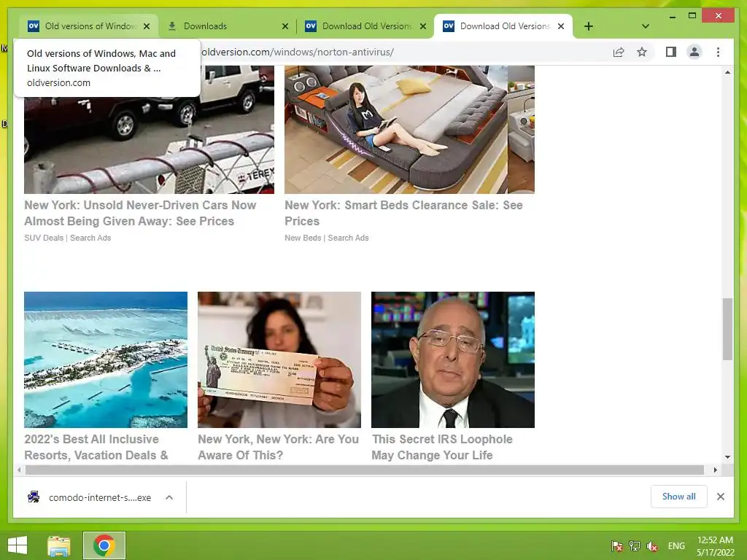747x560 pixels.
Task: Open the Windows Start button
Action: [18, 545]
